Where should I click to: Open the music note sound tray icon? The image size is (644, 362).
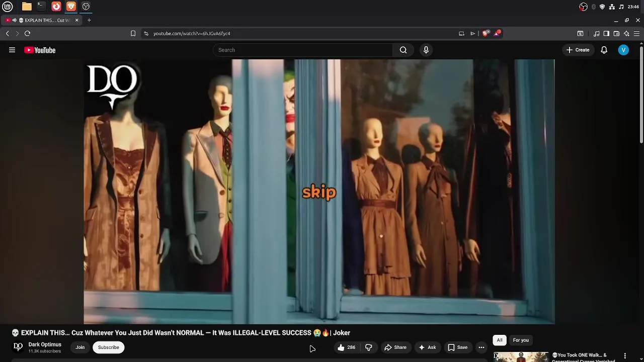point(621,7)
